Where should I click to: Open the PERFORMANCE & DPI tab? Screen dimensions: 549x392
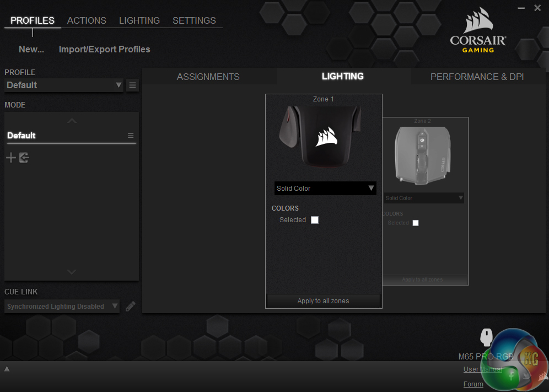477,77
